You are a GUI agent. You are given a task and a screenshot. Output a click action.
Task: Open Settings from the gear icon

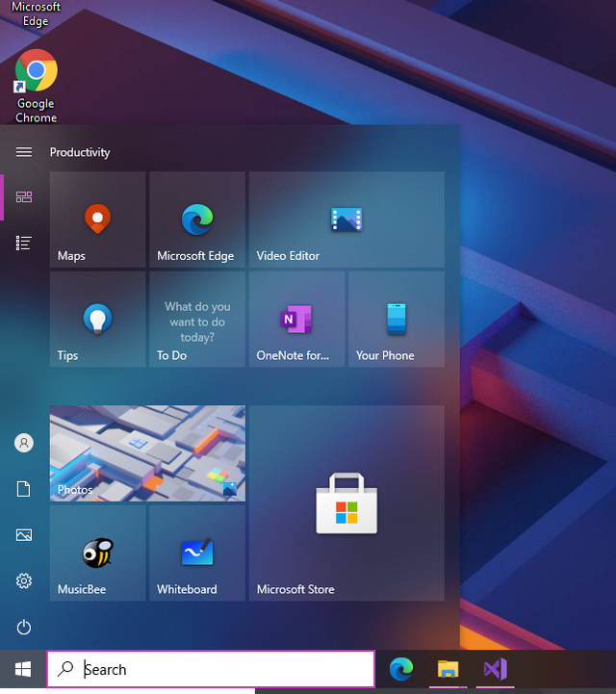[x=24, y=581]
